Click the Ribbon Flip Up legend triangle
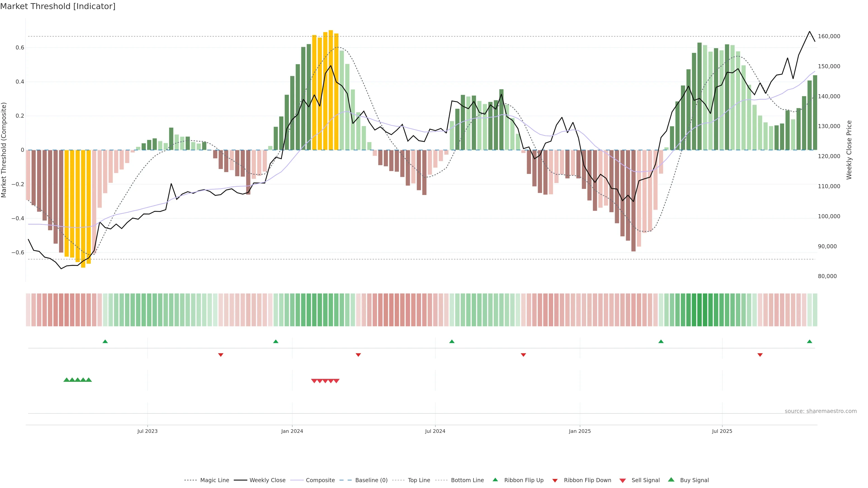Image resolution: width=868 pixels, height=488 pixels. 495,480
